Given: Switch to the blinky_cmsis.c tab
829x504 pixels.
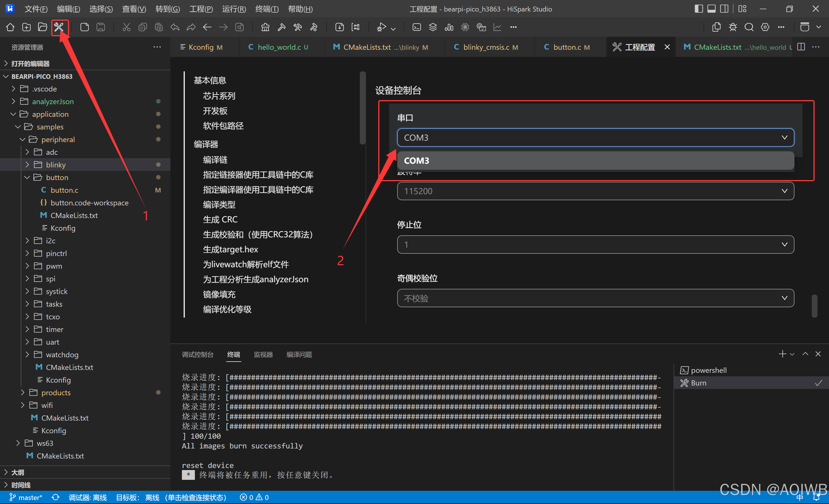Looking at the screenshot, I should [486, 47].
